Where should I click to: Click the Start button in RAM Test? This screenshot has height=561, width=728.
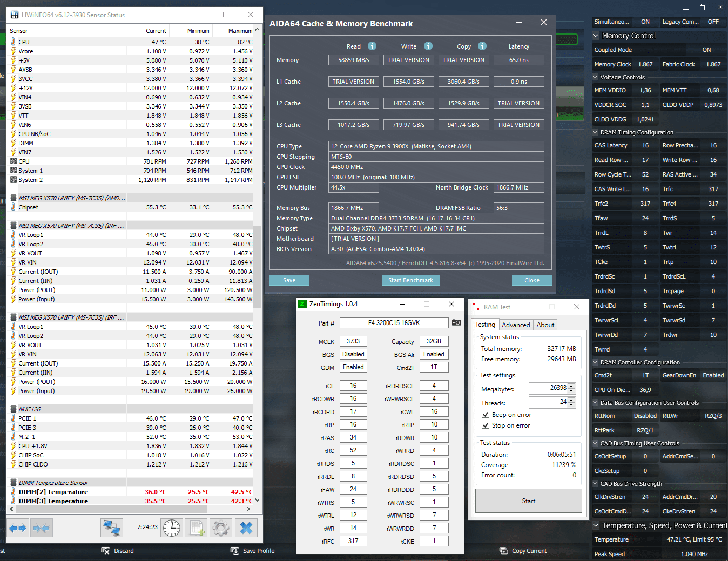pyautogui.click(x=529, y=501)
